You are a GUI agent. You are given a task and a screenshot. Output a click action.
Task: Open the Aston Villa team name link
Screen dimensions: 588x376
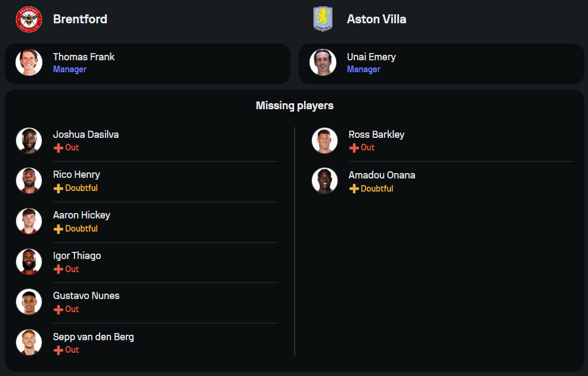[376, 19]
